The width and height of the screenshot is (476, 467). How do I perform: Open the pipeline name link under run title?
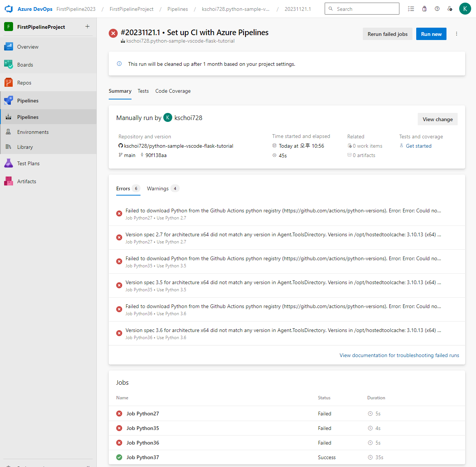click(180, 41)
